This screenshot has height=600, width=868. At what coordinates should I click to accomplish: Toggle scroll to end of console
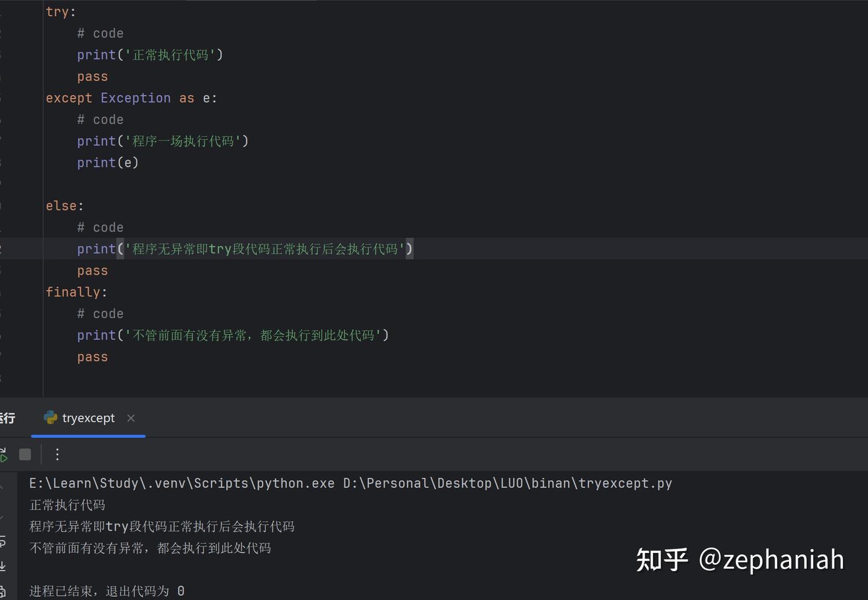coord(3,566)
